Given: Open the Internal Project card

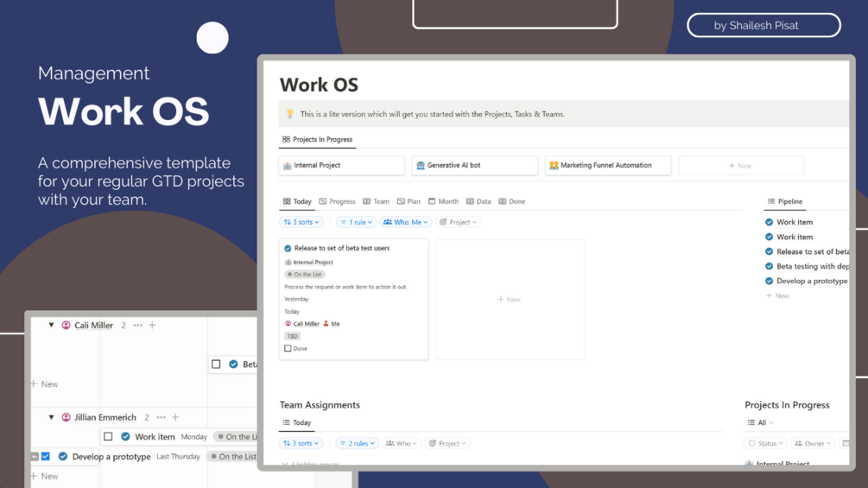Looking at the screenshot, I should click(x=341, y=166).
